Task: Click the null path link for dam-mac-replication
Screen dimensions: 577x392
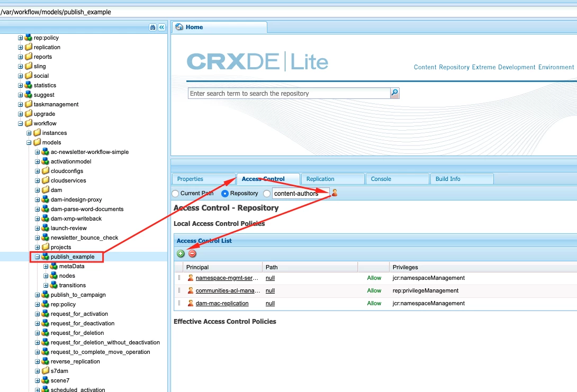Action: pos(270,303)
